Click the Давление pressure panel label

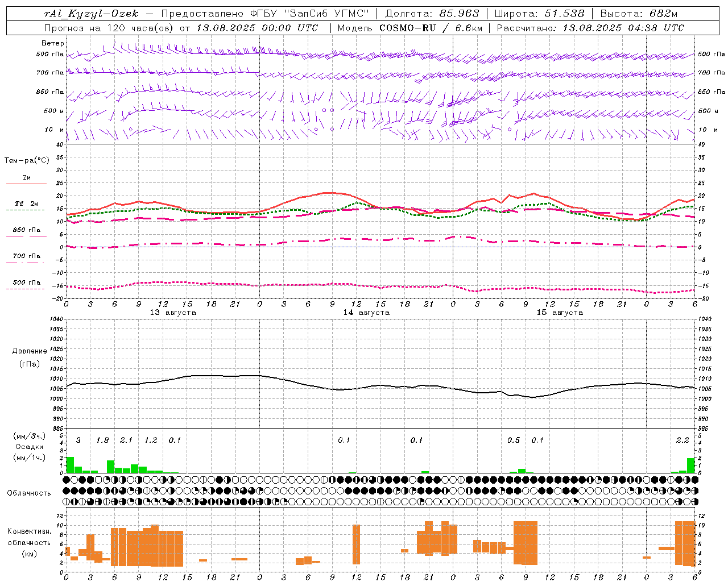point(28,351)
